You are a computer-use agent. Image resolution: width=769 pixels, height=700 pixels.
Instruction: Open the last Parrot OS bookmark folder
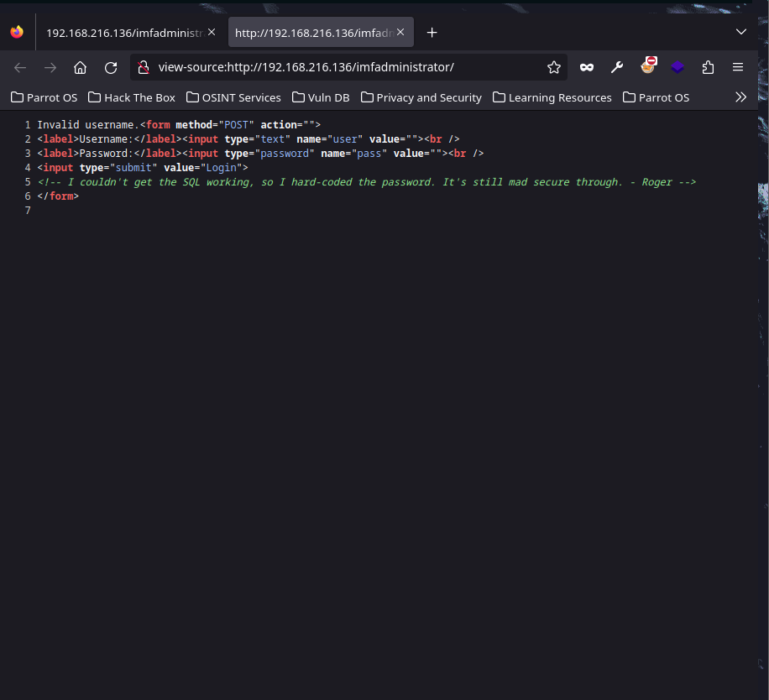657,97
